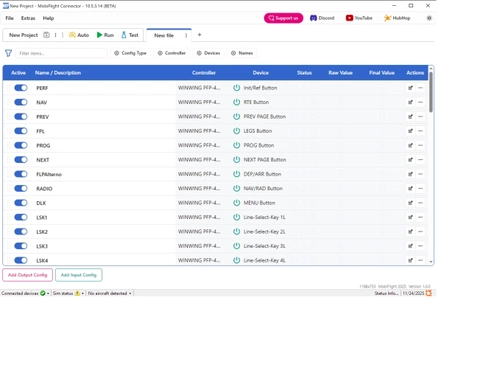The image size is (500, 376).
Task: Edit the LSK1 row config
Action: pyautogui.click(x=410, y=217)
